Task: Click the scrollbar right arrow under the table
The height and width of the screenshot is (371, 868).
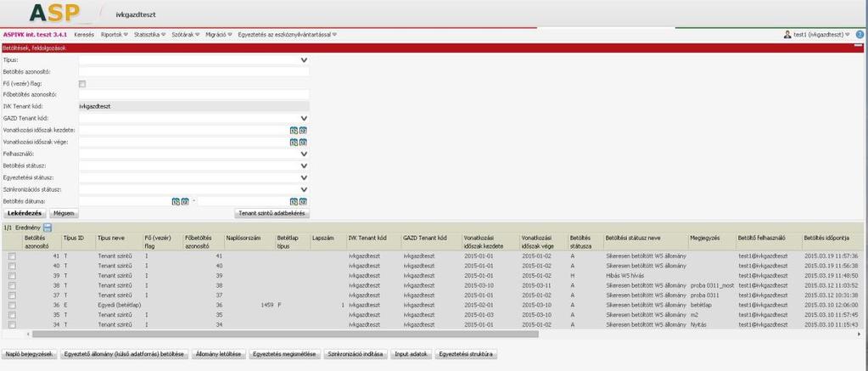Action: click(x=860, y=334)
